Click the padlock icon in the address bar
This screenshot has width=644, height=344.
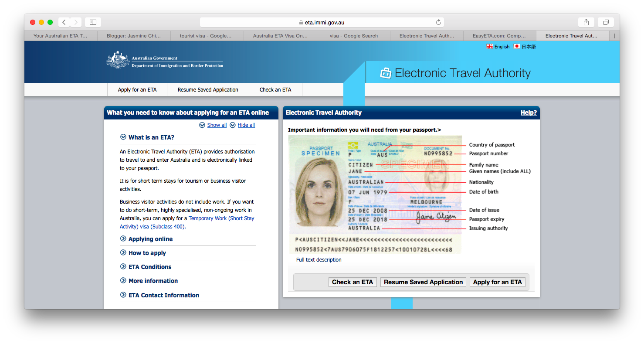coord(301,22)
